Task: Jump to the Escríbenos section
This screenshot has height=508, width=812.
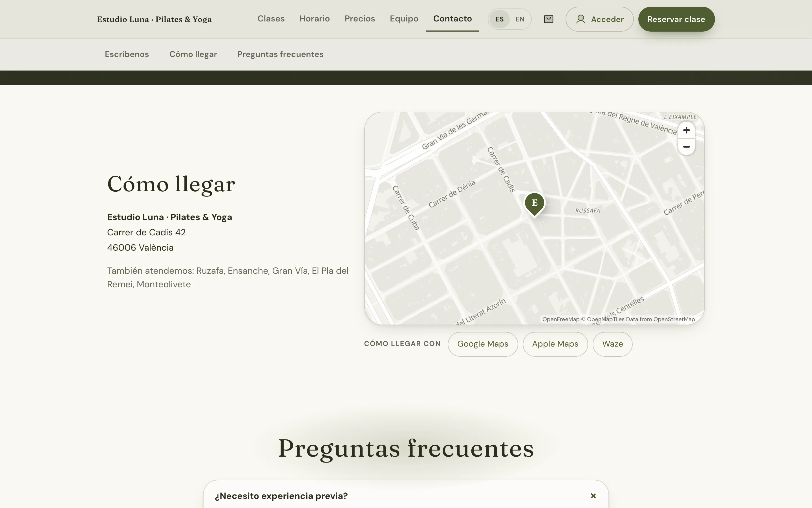Action: (127, 54)
